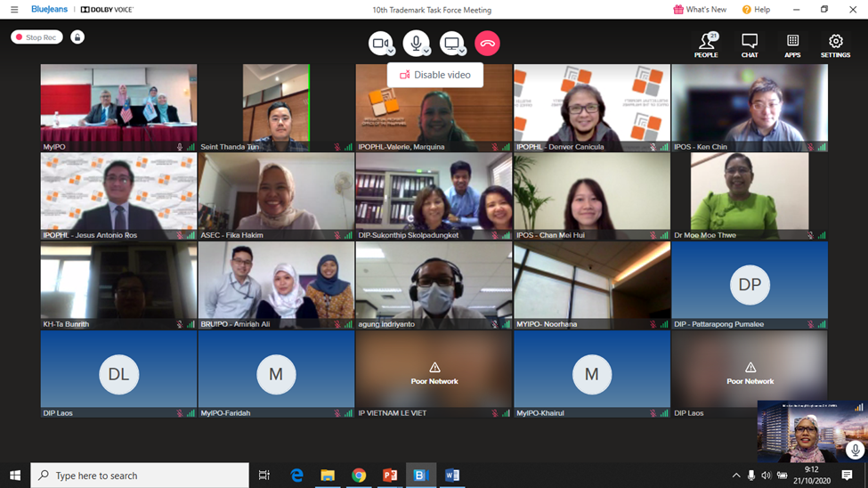Toggle the camera video button
The height and width of the screenshot is (488, 868).
380,44
